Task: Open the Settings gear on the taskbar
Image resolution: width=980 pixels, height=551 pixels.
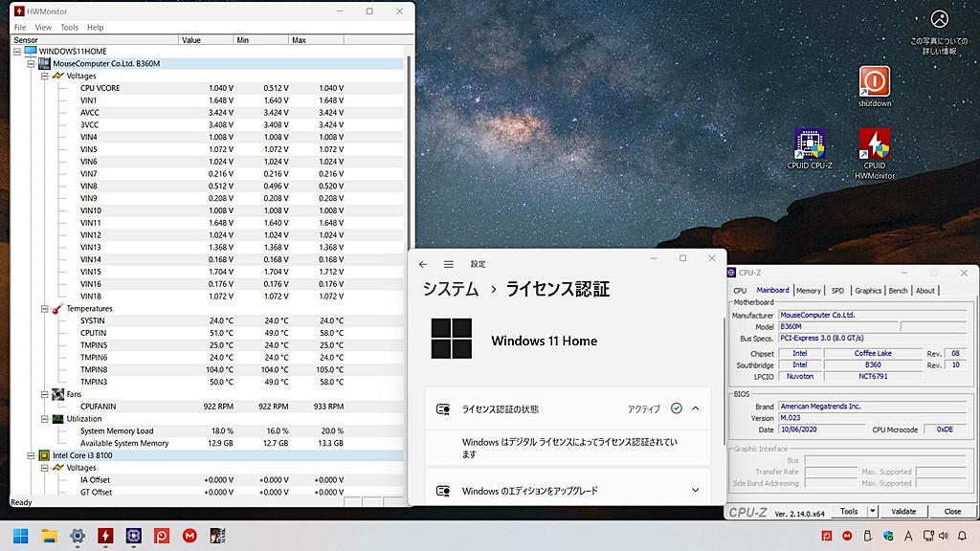Action: 78,536
